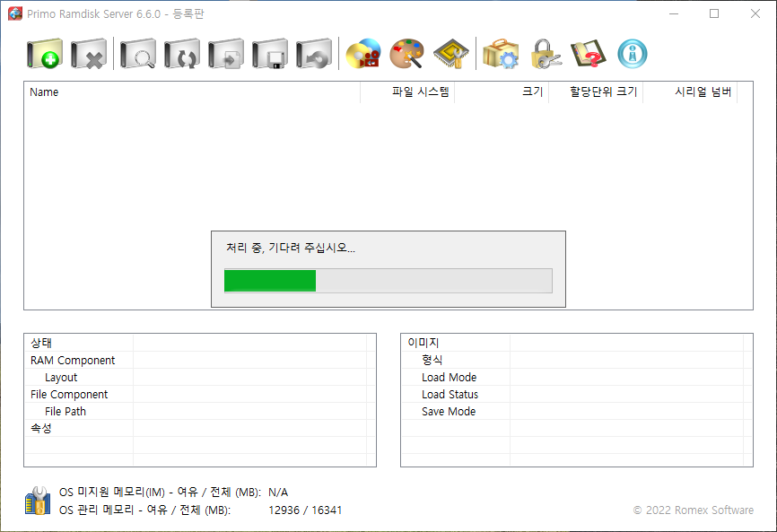
Task: Sort by 크기 column header
Action: (x=502, y=92)
